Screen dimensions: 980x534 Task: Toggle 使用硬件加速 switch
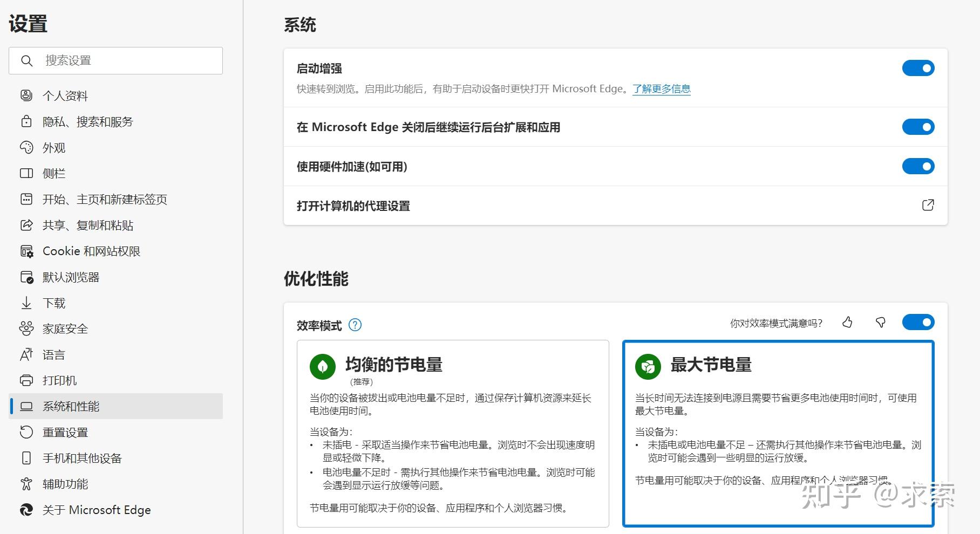918,166
